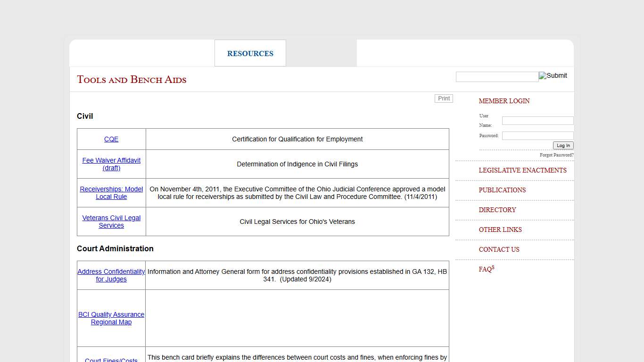644x362 pixels.
Task: Open Fee Waiver Affidavit (draft) link
Action: [x=111, y=164]
